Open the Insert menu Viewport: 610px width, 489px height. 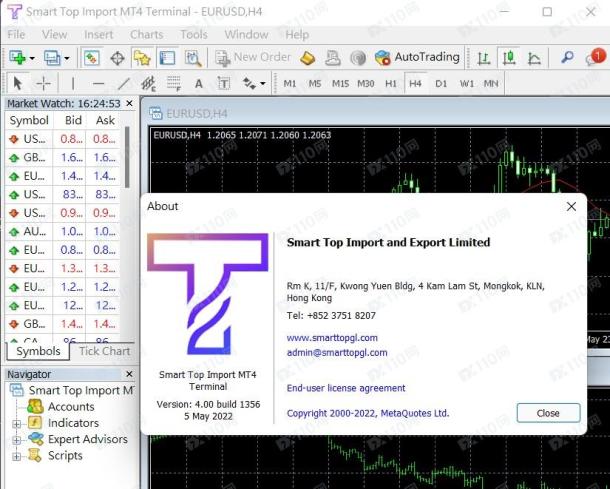98,34
